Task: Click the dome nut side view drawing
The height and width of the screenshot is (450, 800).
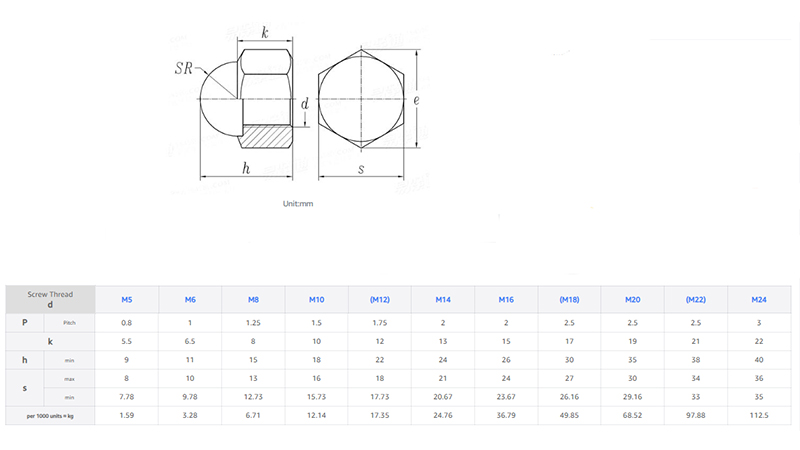Action: (x=247, y=98)
